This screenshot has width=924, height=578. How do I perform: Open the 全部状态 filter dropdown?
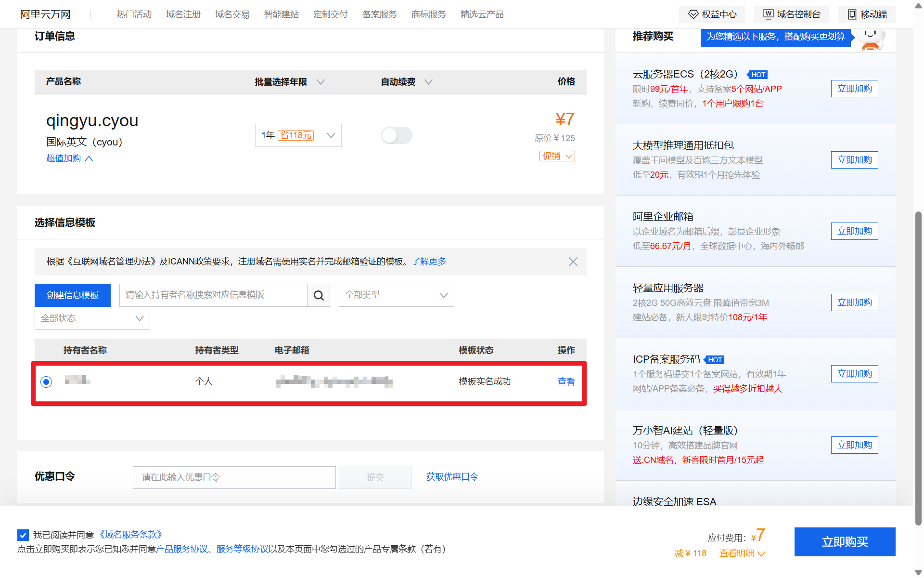tap(92, 318)
